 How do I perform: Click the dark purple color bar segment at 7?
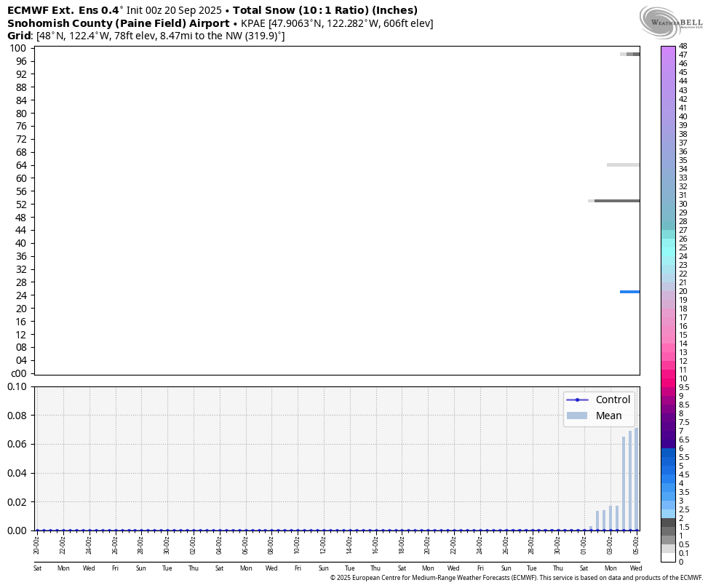(668, 427)
